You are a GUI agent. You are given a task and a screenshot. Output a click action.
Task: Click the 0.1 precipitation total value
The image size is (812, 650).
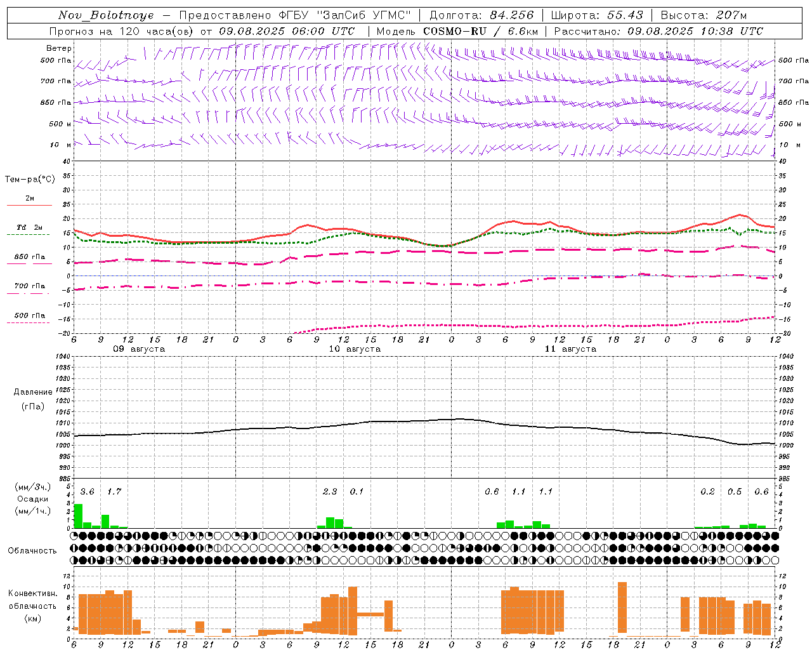(357, 492)
